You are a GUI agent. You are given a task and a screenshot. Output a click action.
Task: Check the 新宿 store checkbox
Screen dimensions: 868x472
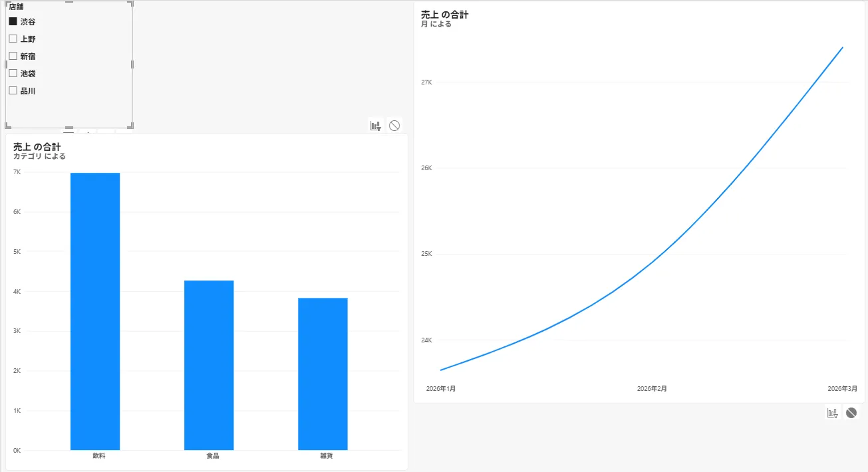[x=13, y=56]
